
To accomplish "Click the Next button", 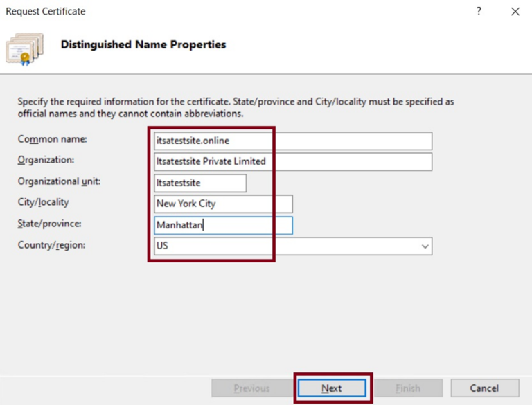I will (x=331, y=388).
